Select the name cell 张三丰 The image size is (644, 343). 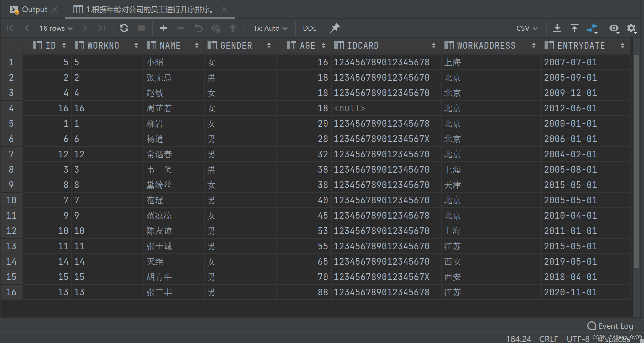174,292
